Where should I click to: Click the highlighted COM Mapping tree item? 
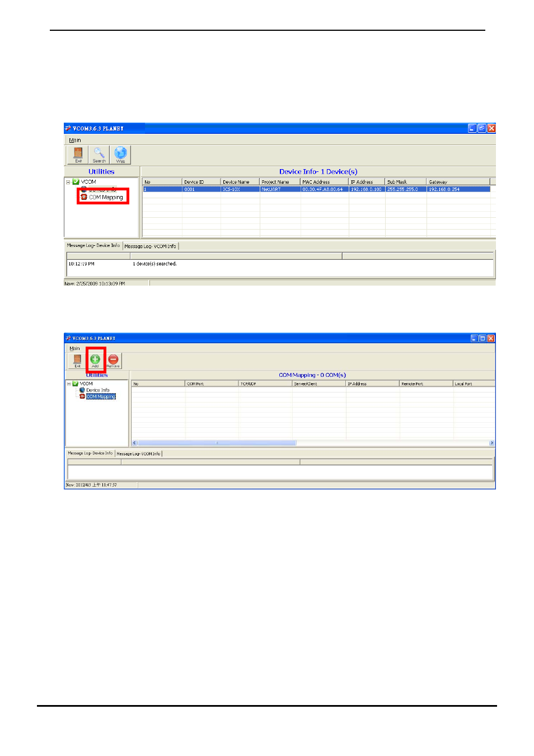[x=101, y=396]
